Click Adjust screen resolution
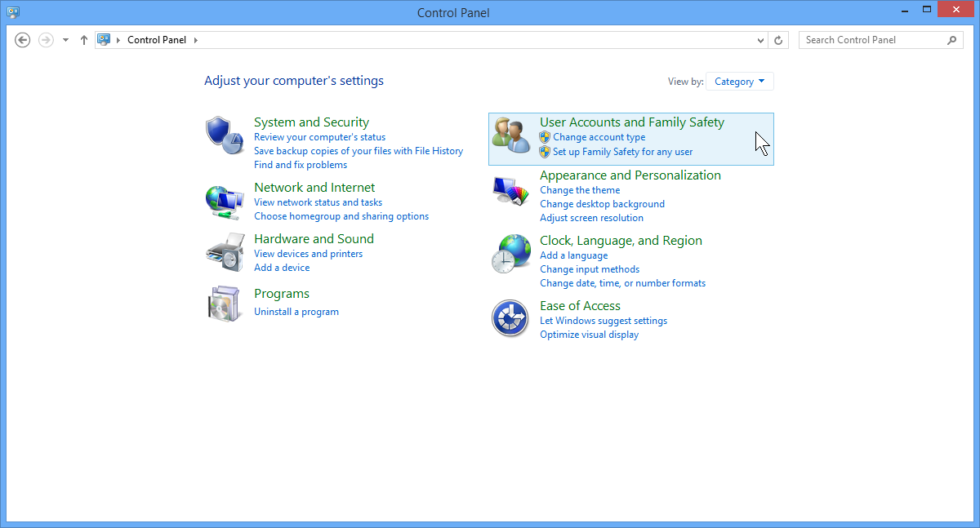 click(x=591, y=218)
